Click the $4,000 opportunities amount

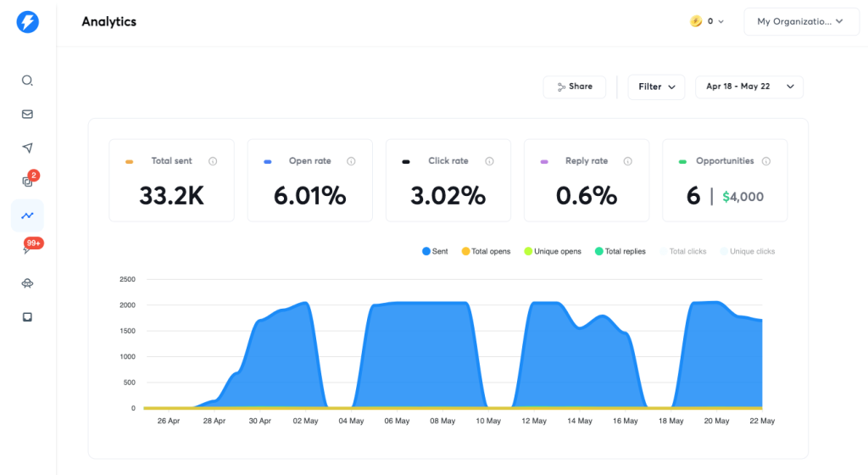pos(743,197)
